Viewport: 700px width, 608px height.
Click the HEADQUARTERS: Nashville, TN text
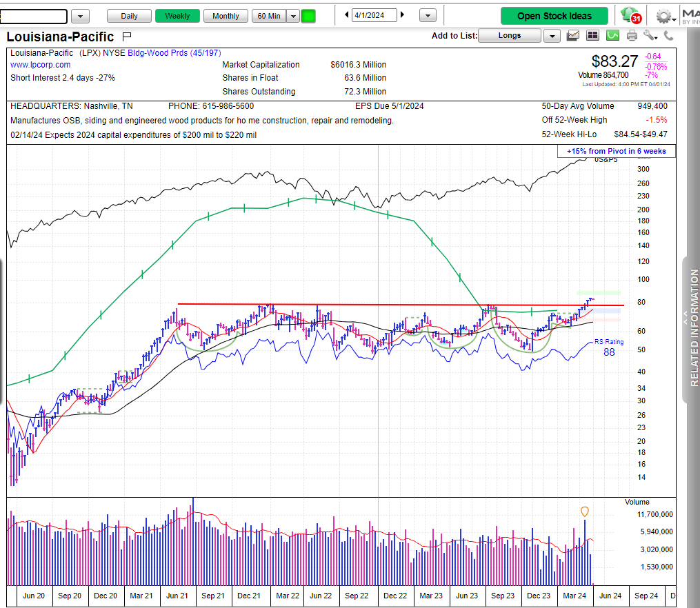coord(72,106)
